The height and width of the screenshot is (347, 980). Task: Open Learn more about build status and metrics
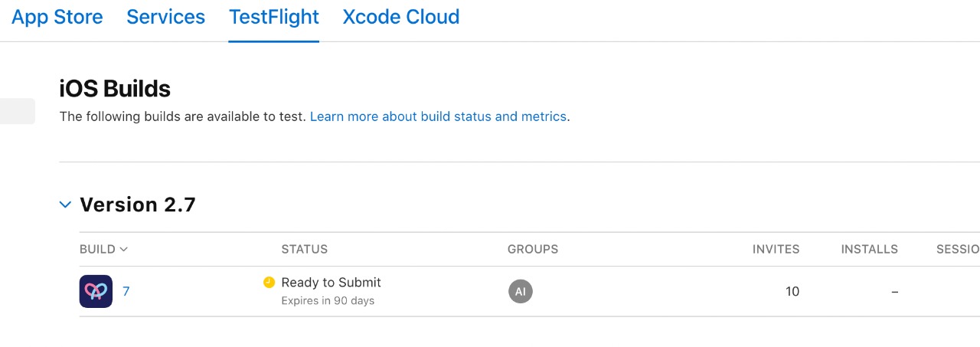pyautogui.click(x=438, y=116)
